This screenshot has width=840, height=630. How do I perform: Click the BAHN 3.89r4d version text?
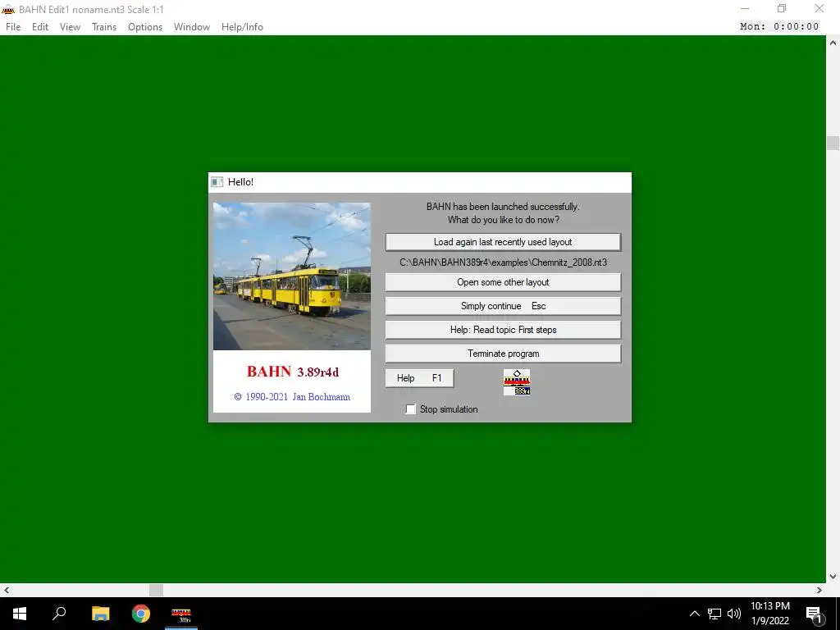(x=293, y=372)
